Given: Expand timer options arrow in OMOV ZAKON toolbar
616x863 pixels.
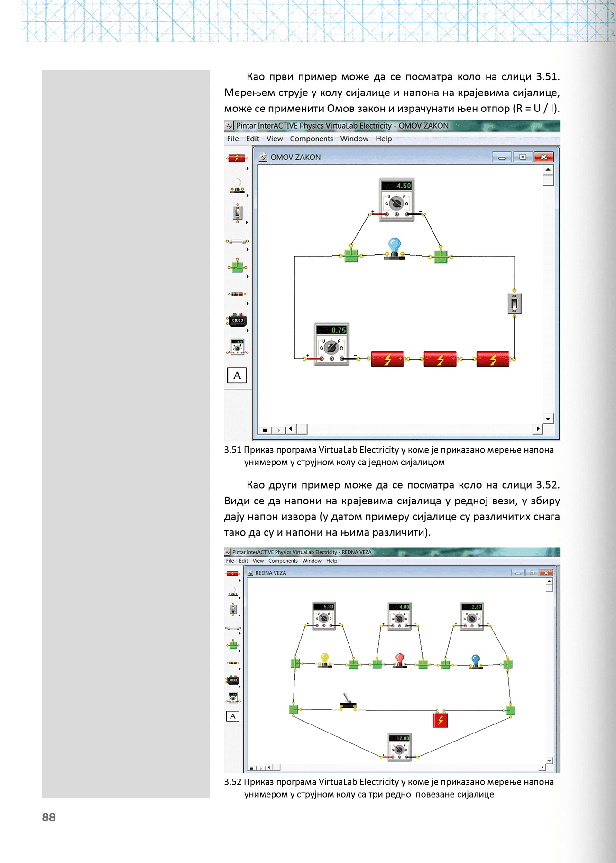Looking at the screenshot, I should point(248,331).
